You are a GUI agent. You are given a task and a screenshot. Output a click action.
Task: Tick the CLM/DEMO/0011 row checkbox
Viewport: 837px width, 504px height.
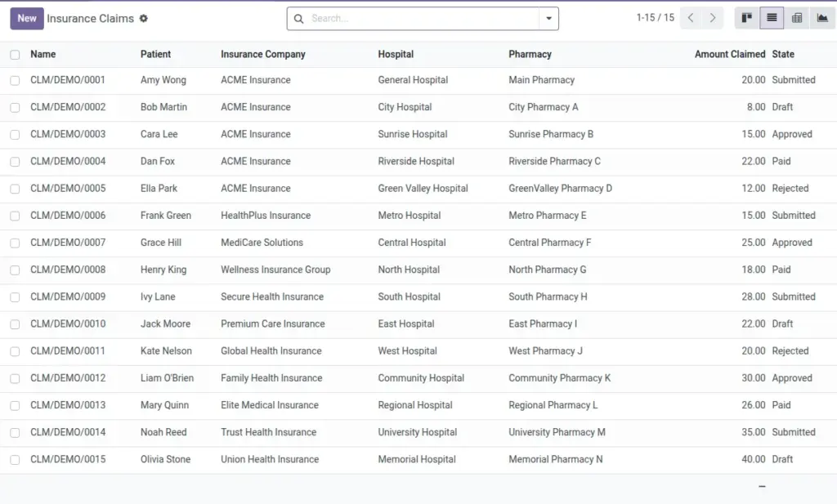[x=15, y=351]
